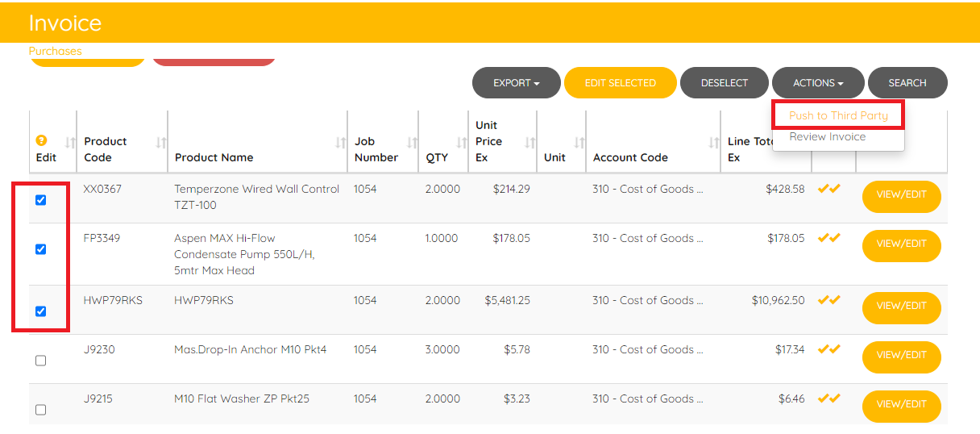The height and width of the screenshot is (434, 980).
Task: Click line total $10,962.50
Action: (778, 300)
